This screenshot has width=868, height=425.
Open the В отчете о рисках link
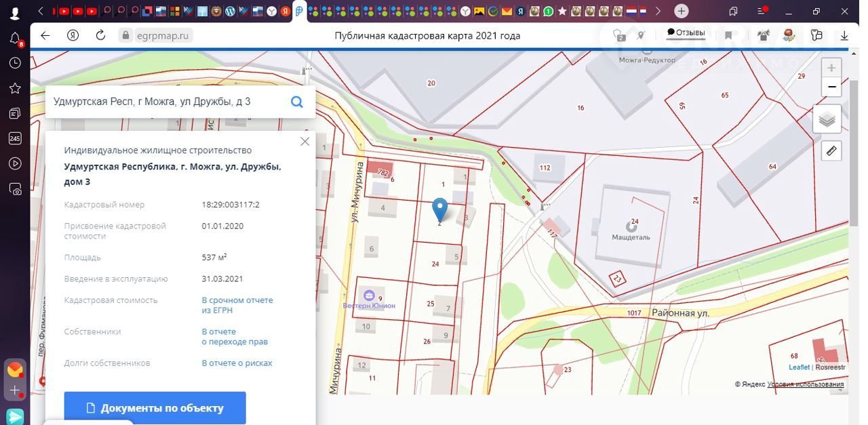[x=237, y=363]
